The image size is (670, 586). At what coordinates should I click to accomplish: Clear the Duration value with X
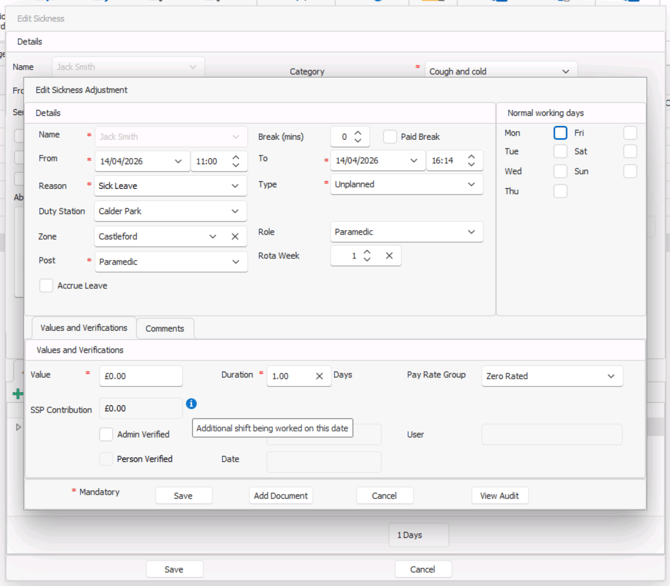coord(320,376)
